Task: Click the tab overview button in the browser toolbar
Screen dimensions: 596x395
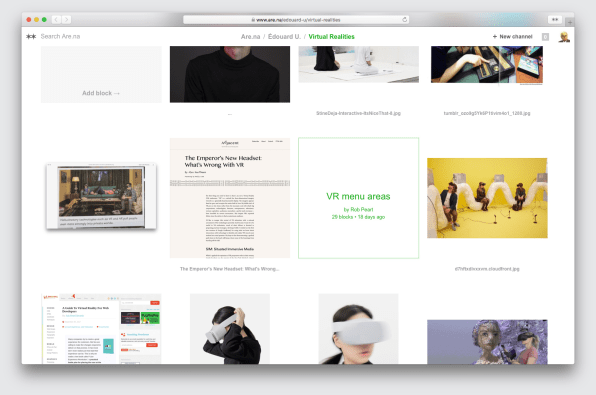Action: (555, 19)
